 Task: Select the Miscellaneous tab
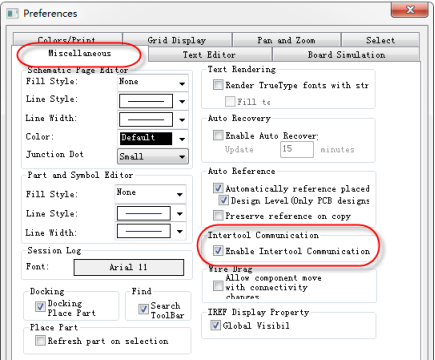(x=79, y=53)
